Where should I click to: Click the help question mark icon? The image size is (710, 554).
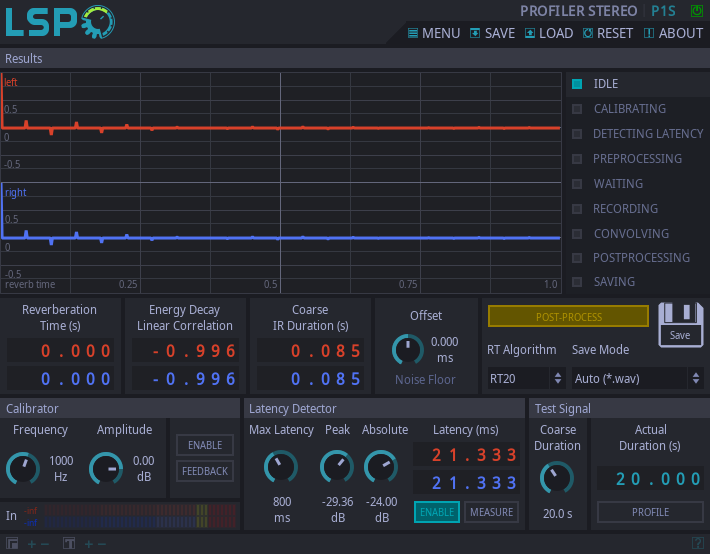tap(698, 543)
